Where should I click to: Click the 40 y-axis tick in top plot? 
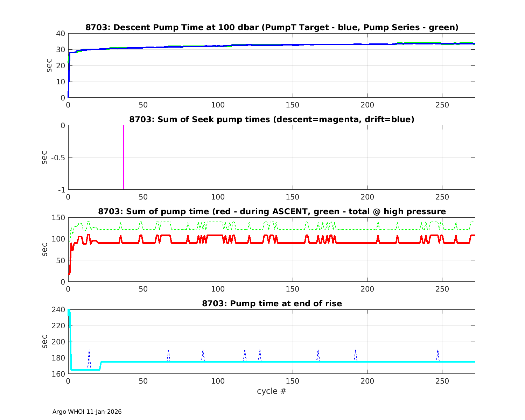(61, 34)
